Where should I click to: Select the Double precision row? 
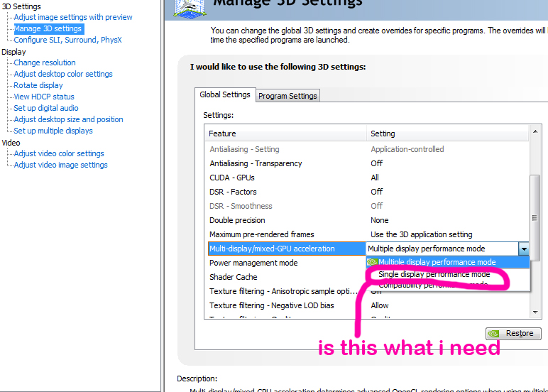[x=367, y=220]
